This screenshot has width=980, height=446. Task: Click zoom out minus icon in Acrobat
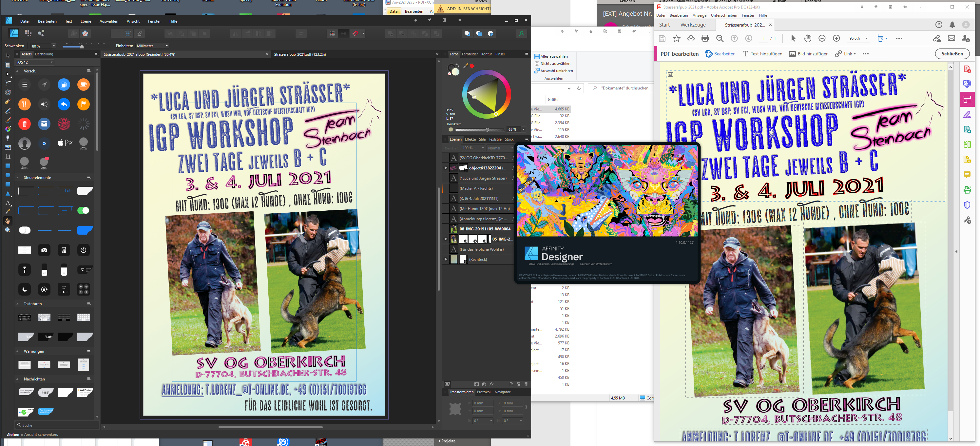pyautogui.click(x=822, y=38)
